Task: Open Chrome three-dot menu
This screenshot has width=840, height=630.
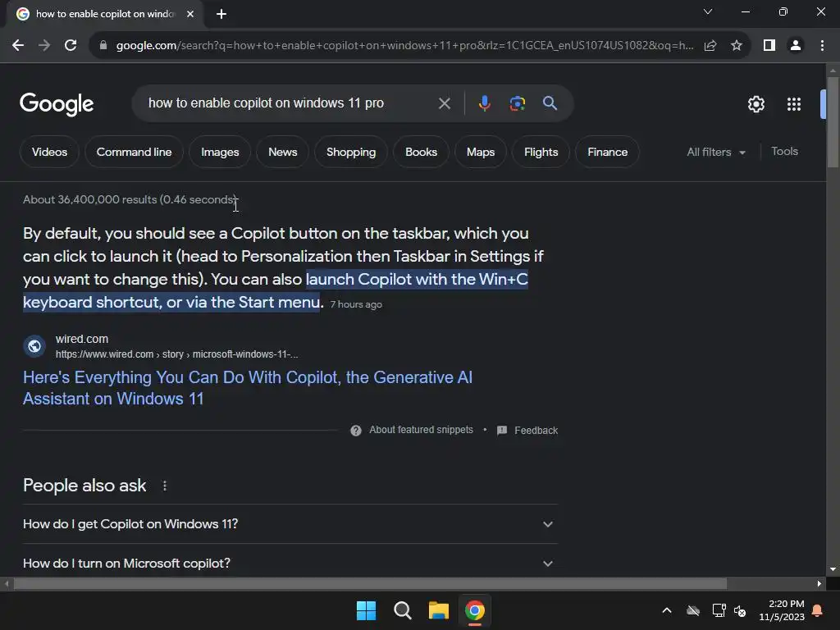Action: (x=822, y=46)
